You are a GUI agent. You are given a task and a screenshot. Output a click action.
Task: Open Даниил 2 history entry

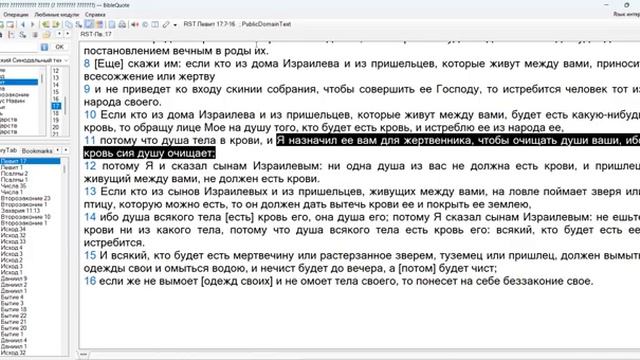pos(14,284)
